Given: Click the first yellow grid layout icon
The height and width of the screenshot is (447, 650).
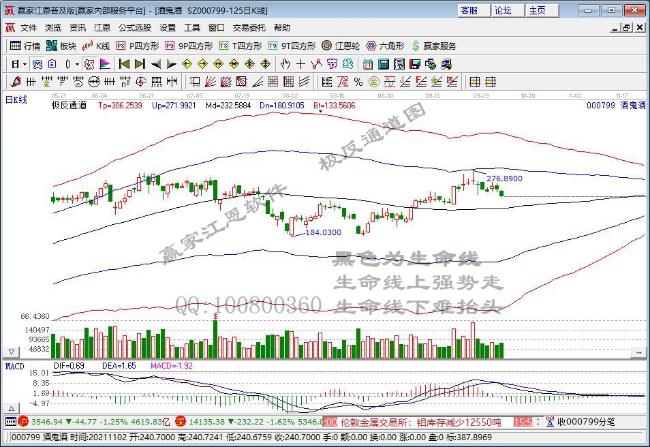Looking at the screenshot, I should pyautogui.click(x=475, y=82).
